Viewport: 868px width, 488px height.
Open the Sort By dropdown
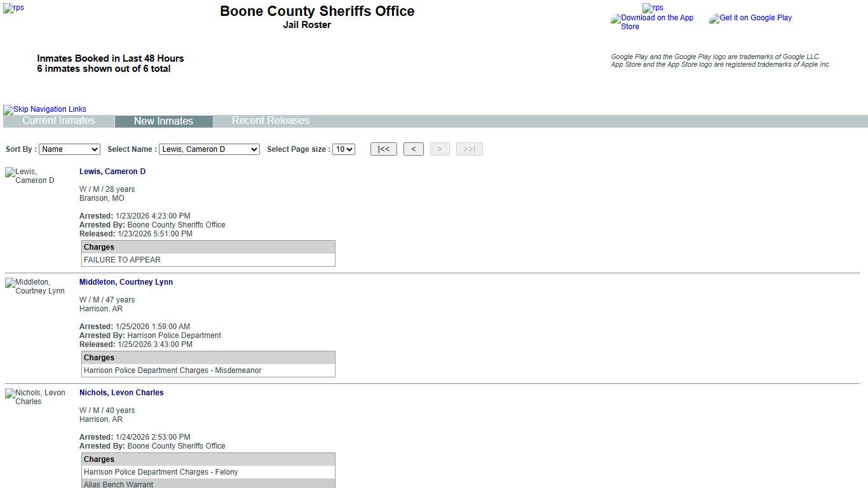pyautogui.click(x=69, y=149)
